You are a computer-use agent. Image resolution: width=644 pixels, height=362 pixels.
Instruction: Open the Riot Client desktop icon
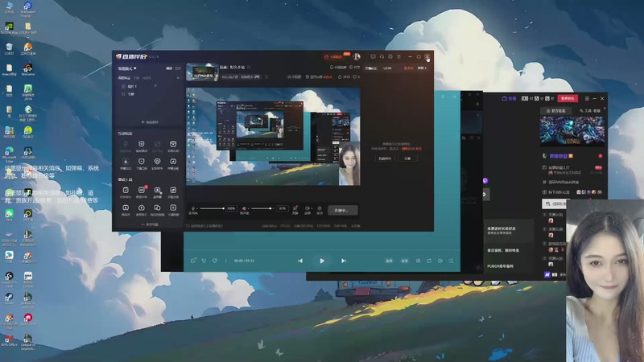coord(27,319)
